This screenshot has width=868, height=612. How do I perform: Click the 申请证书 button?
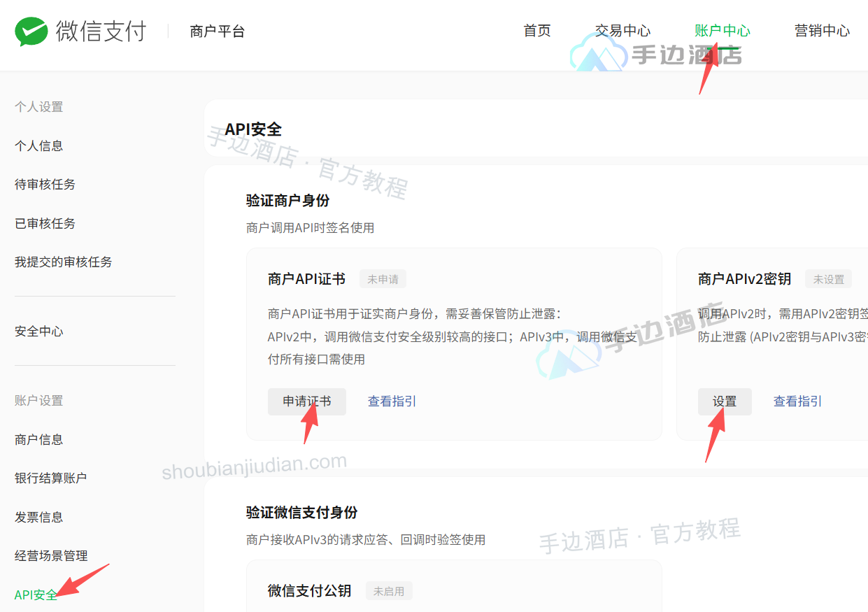(x=307, y=401)
